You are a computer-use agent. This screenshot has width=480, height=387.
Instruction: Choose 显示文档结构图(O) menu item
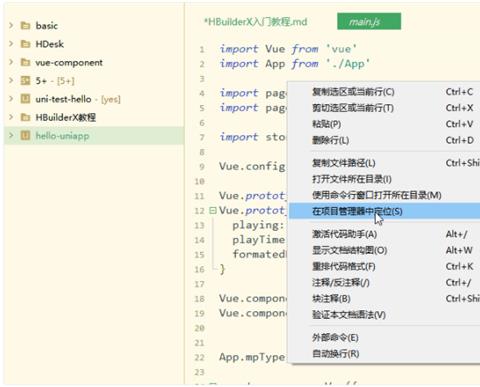click(384, 250)
